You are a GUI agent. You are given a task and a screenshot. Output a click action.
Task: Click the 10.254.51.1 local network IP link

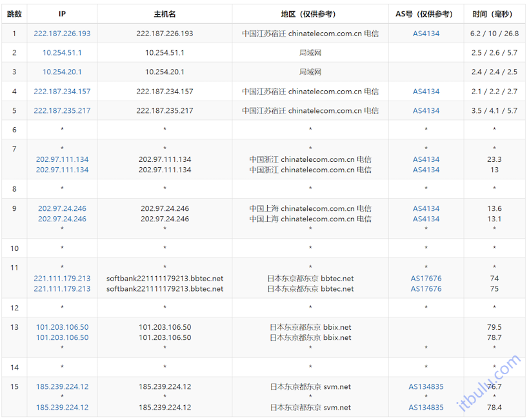tap(62, 52)
